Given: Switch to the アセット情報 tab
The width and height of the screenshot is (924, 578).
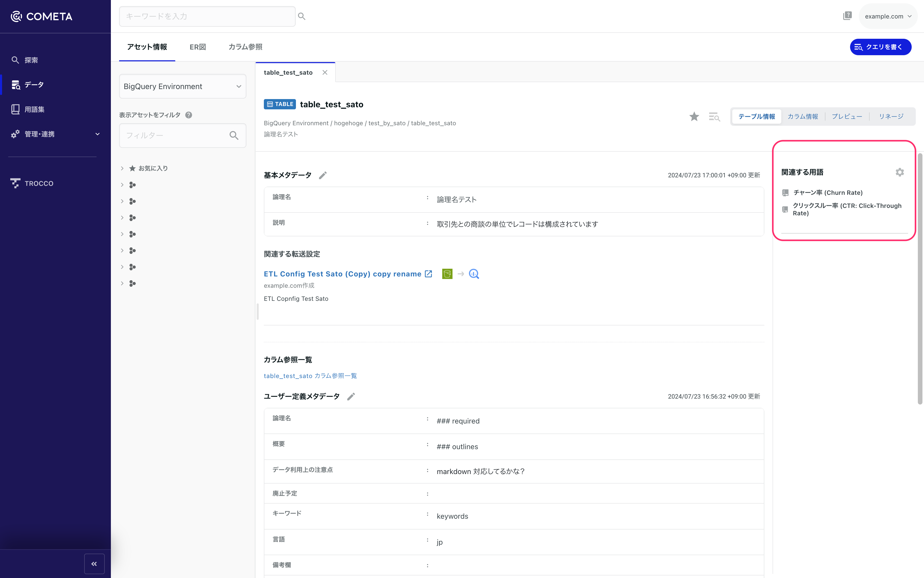Looking at the screenshot, I should 147,47.
